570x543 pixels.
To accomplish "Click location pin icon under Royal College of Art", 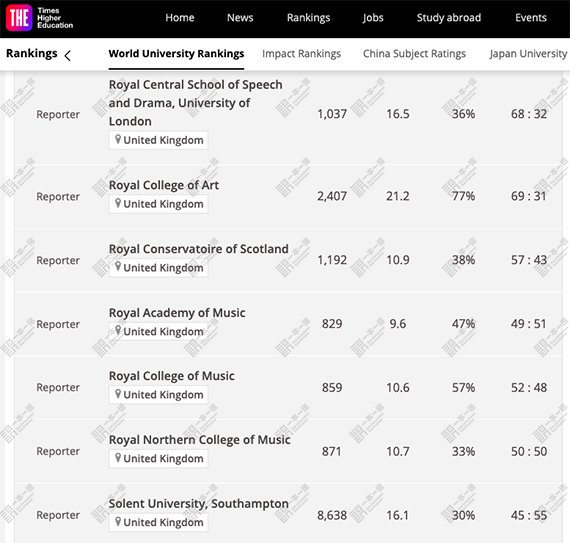I will (x=118, y=203).
